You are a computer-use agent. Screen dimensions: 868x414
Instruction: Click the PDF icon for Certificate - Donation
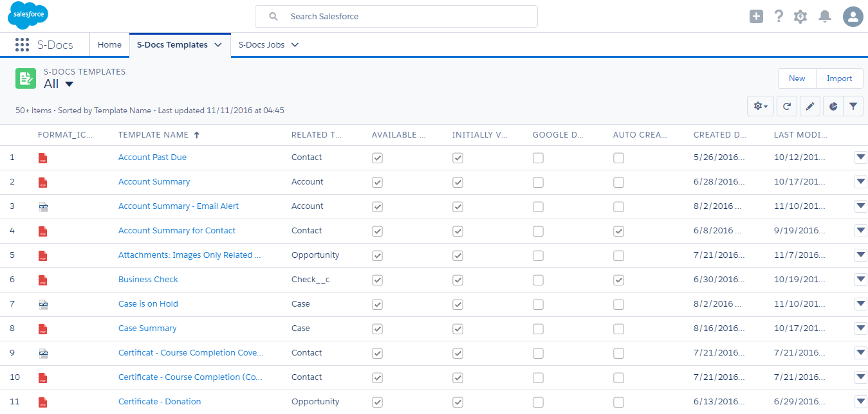pyautogui.click(x=43, y=402)
